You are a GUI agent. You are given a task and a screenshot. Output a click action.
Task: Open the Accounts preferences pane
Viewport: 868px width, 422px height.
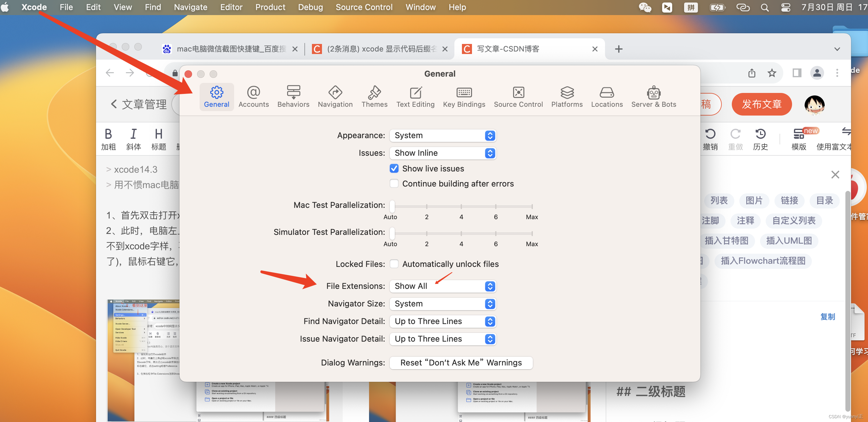[x=253, y=96]
